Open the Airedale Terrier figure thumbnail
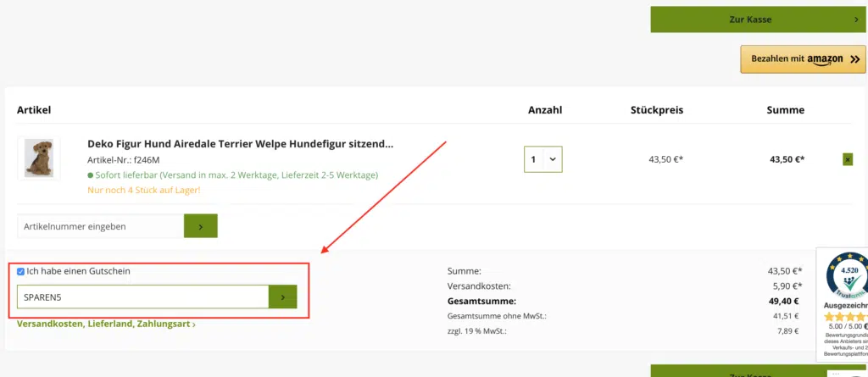This screenshot has height=377, width=868. pos(39,158)
